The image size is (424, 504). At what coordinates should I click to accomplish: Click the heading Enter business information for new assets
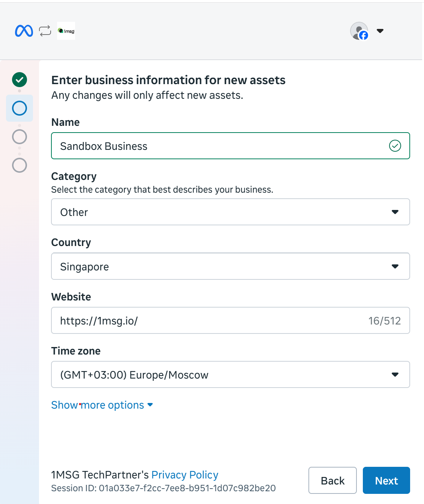tap(168, 80)
